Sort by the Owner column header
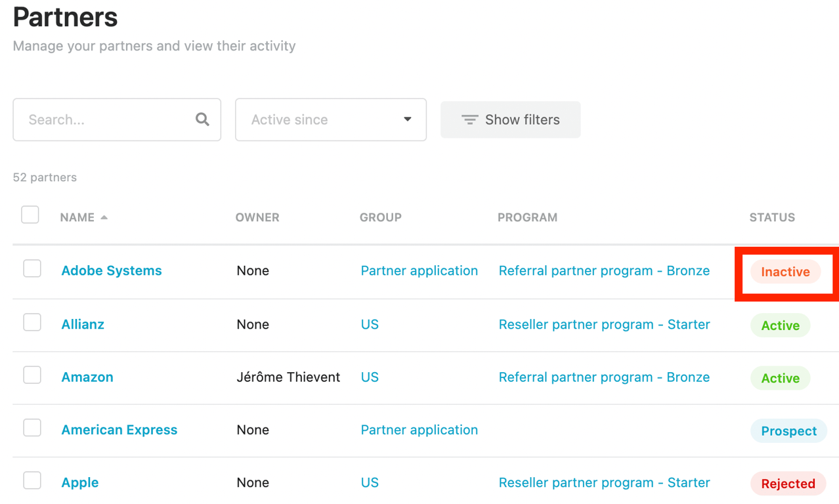The height and width of the screenshot is (504, 839). [257, 217]
